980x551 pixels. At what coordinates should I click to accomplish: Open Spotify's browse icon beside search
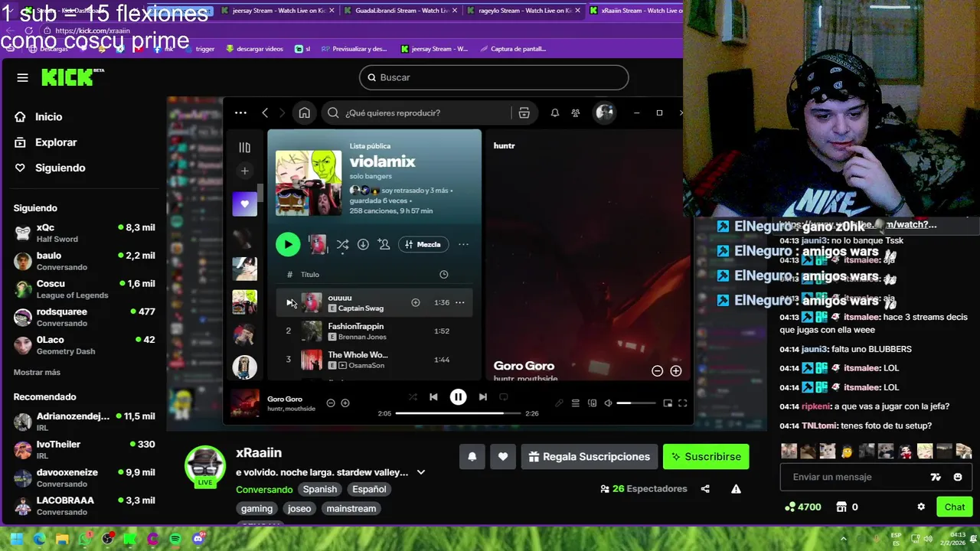pos(524,112)
